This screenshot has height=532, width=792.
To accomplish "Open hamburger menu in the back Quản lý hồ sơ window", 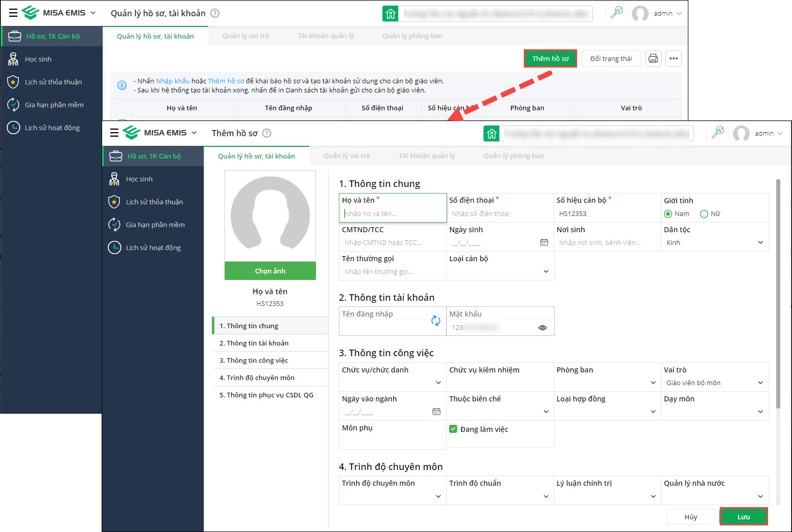I will coord(13,13).
